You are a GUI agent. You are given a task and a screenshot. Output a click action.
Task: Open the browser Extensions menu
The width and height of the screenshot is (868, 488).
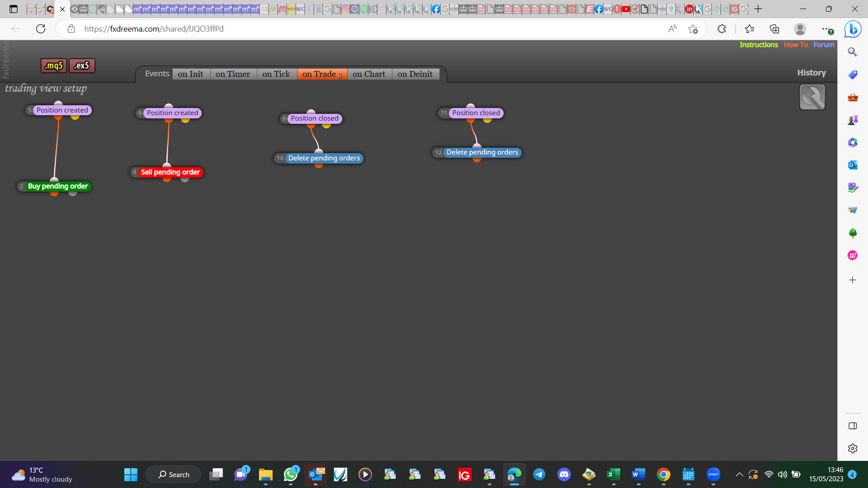(722, 29)
